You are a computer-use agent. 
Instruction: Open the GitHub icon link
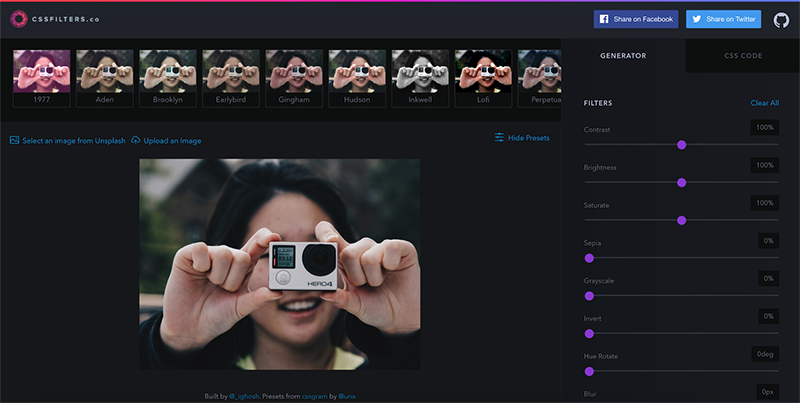click(x=780, y=19)
